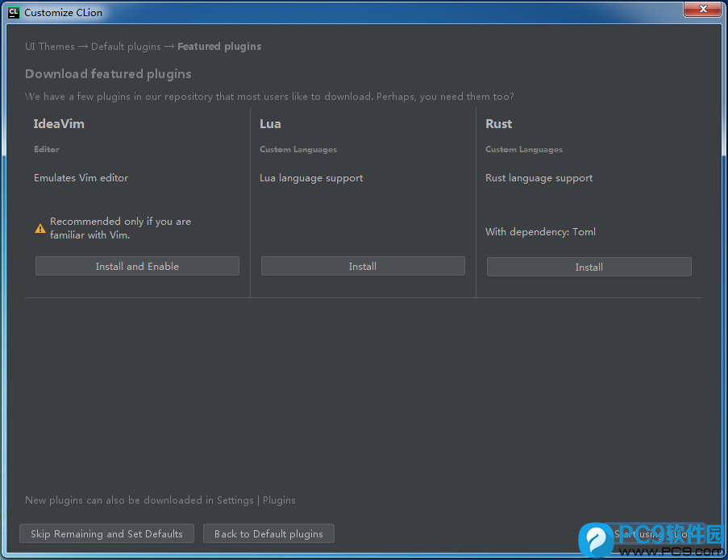Click the IdeaVim plugin title
This screenshot has height=560, width=728.
coord(59,124)
